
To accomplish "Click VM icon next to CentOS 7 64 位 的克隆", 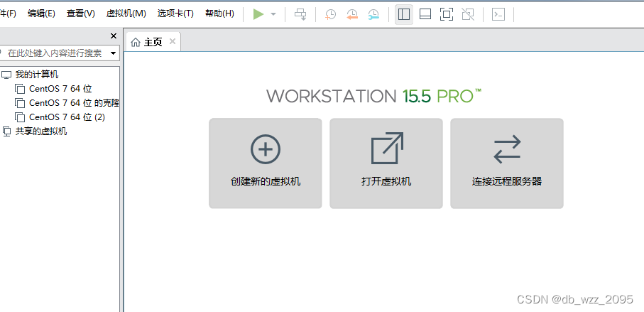I will tap(20, 103).
